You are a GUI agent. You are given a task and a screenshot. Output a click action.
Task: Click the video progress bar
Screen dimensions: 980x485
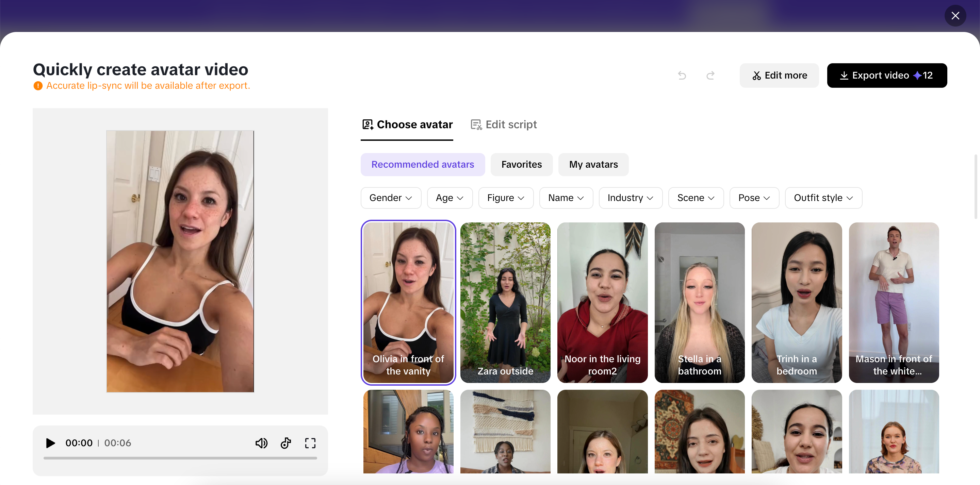click(x=180, y=458)
